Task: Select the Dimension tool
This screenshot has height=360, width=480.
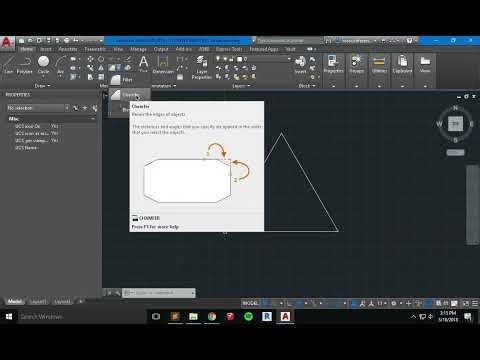Action: click(163, 65)
